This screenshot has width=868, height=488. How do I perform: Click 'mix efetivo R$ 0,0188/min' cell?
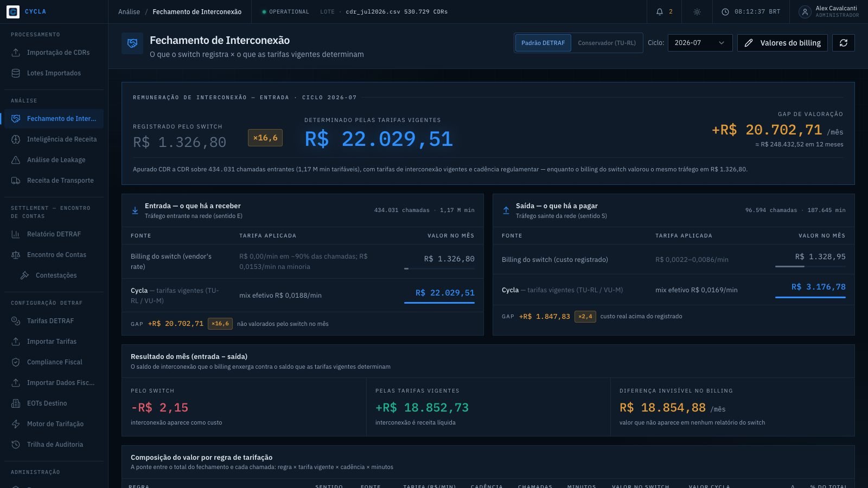click(x=280, y=296)
